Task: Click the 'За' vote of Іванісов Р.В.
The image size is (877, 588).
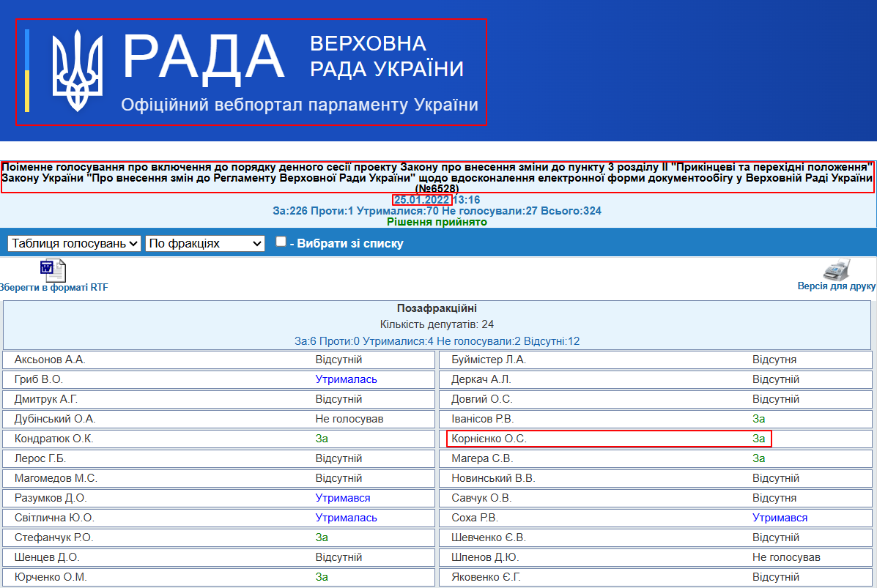Action: click(758, 419)
